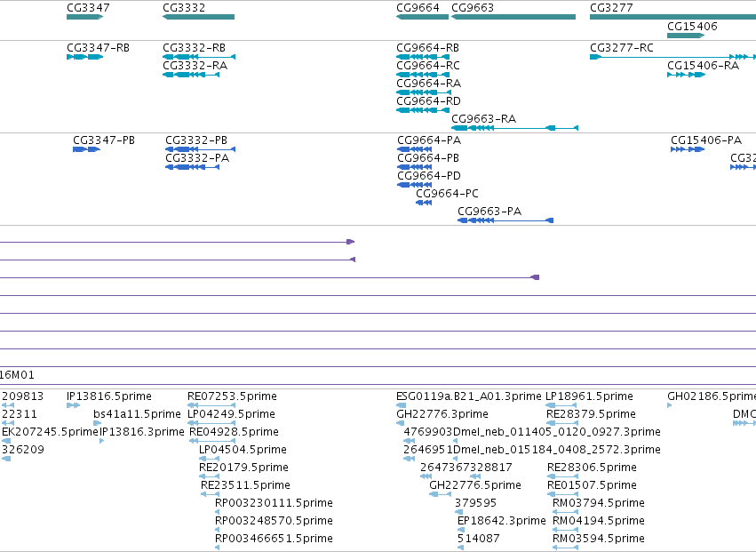Select the CG9663-RA transcript
This screenshot has height=552, width=756.
[515, 128]
